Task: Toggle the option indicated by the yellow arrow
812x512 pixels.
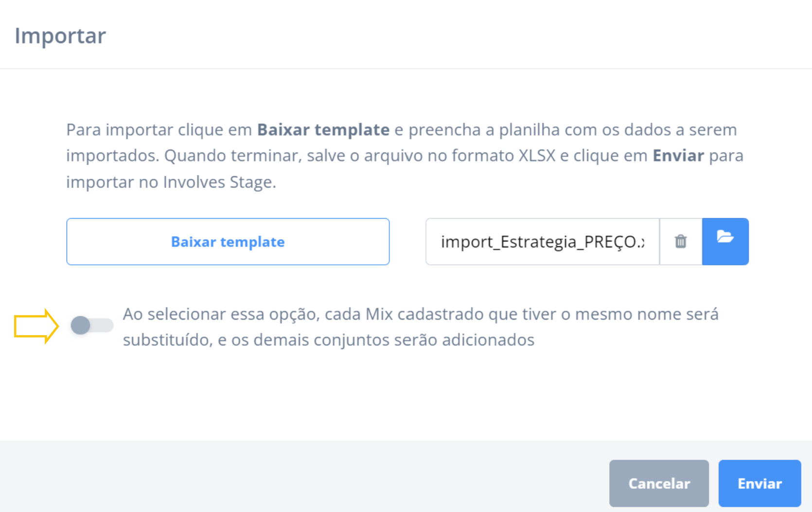Action: click(91, 325)
